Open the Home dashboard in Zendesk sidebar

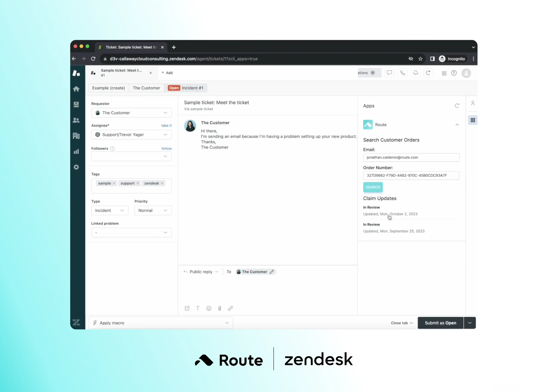[x=76, y=89]
